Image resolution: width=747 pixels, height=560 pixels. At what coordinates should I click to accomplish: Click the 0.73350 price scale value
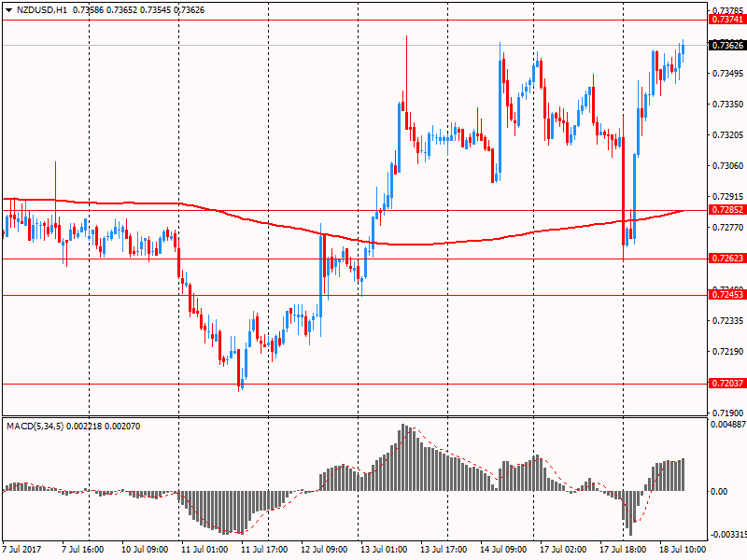click(728, 105)
